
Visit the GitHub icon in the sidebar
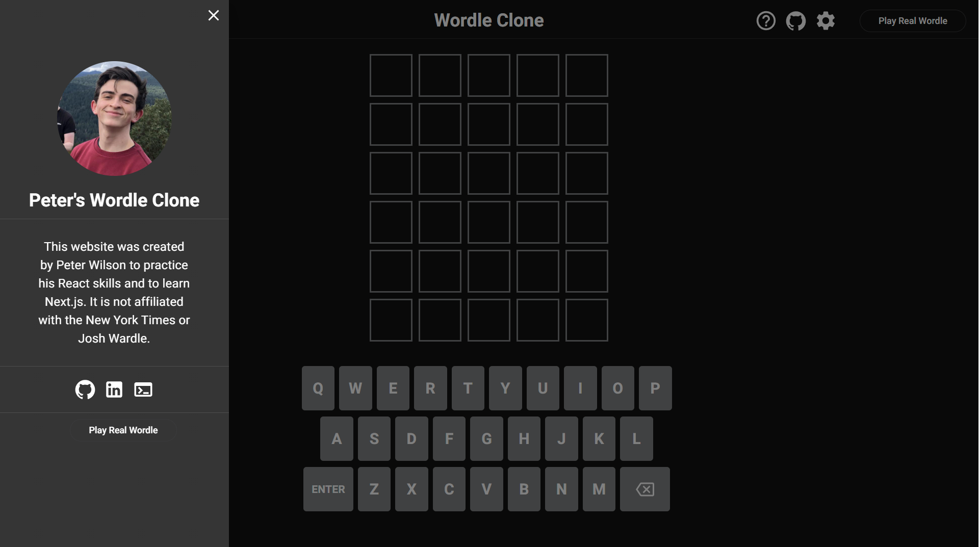[x=85, y=389]
